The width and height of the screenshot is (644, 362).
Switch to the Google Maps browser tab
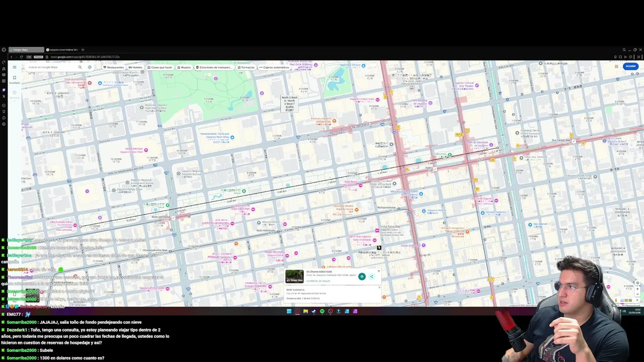point(26,50)
